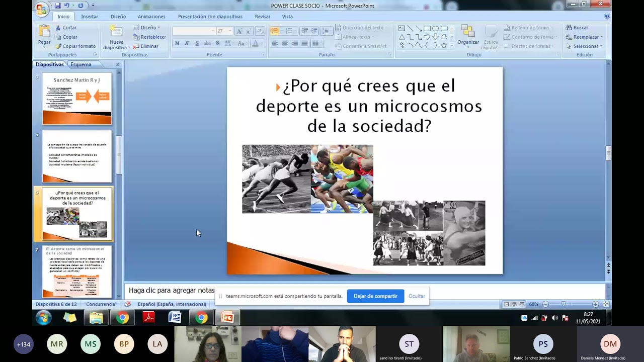Select the triangle shape in shapes gallery

click(401, 37)
